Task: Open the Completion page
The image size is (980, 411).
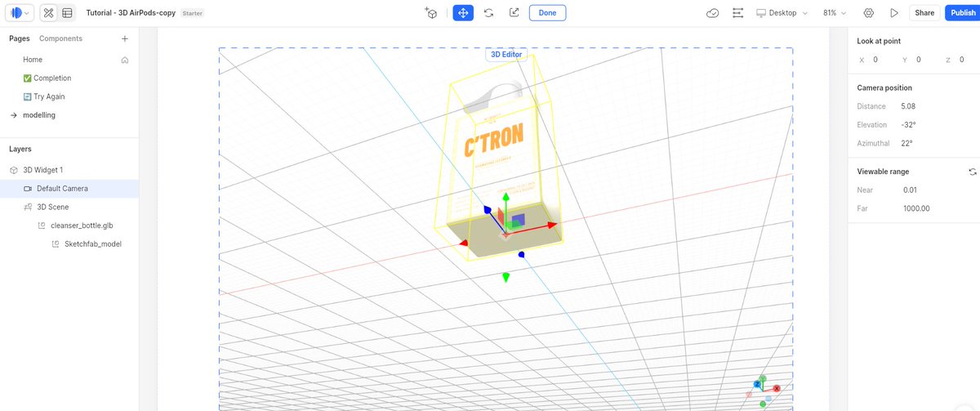Action: [69, 78]
